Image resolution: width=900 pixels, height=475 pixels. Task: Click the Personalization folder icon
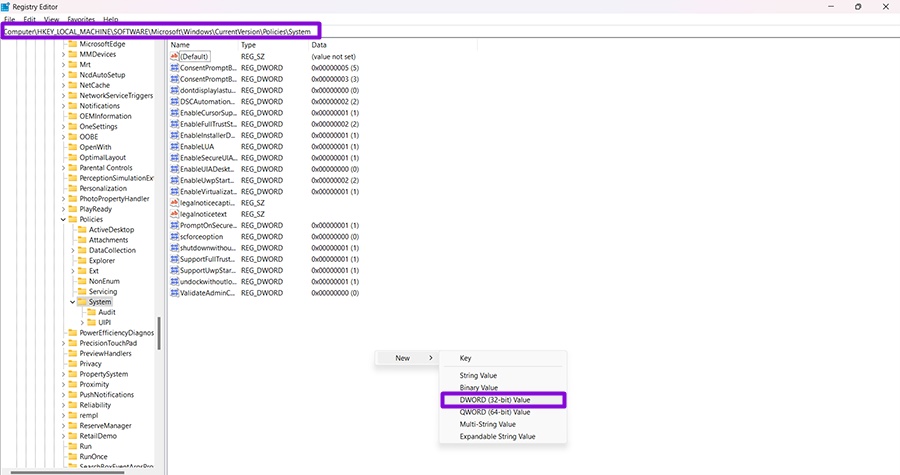point(73,188)
